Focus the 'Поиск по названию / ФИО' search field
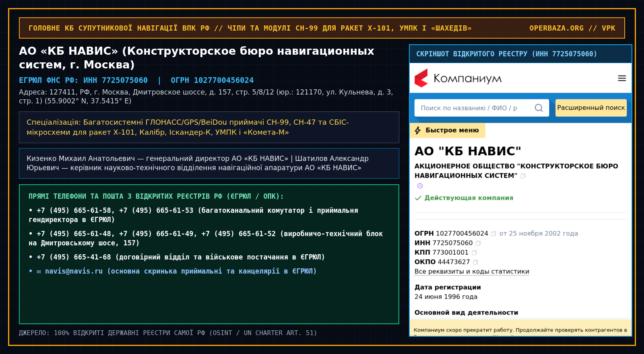Screen dimensions: 644x354 (482, 108)
